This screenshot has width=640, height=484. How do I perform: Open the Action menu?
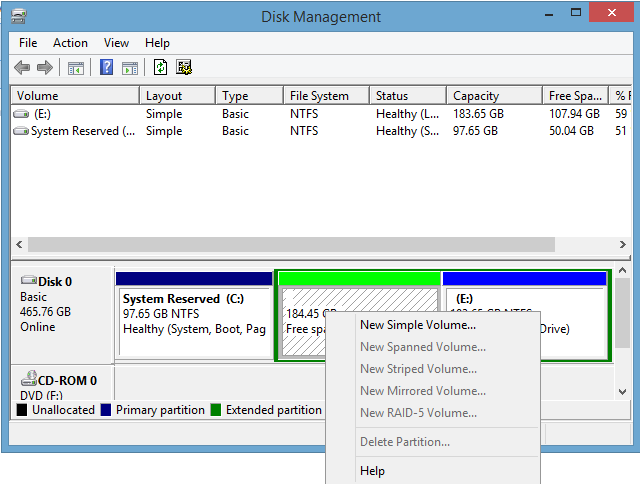point(70,43)
